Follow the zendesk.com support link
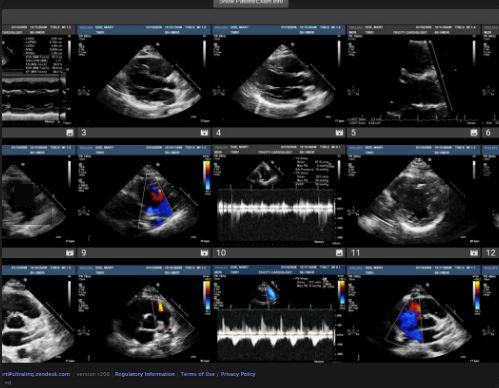The height and width of the screenshot is (388, 499). [x=36, y=374]
